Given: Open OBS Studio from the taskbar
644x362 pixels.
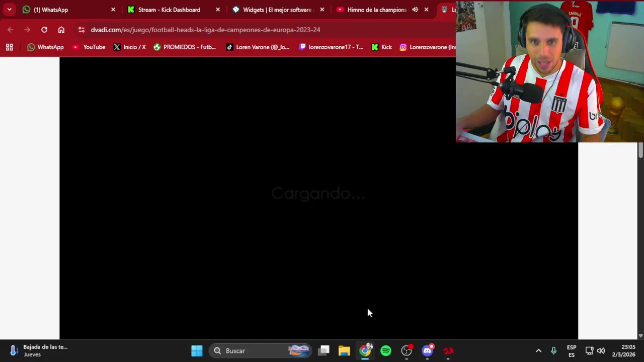Looking at the screenshot, I should tap(407, 350).
